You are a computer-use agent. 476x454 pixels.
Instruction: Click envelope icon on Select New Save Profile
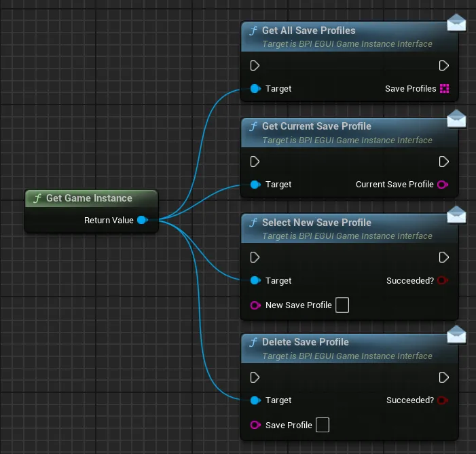tap(456, 215)
